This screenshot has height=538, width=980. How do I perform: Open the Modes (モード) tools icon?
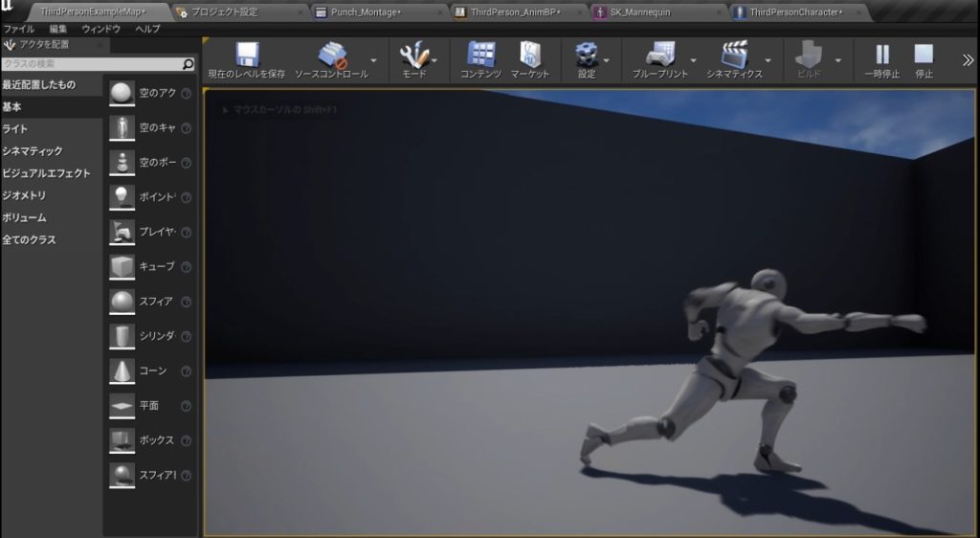point(413,55)
